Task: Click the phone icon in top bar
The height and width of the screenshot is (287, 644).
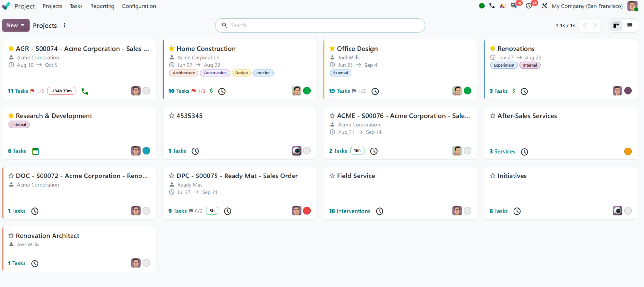Action: point(492,6)
